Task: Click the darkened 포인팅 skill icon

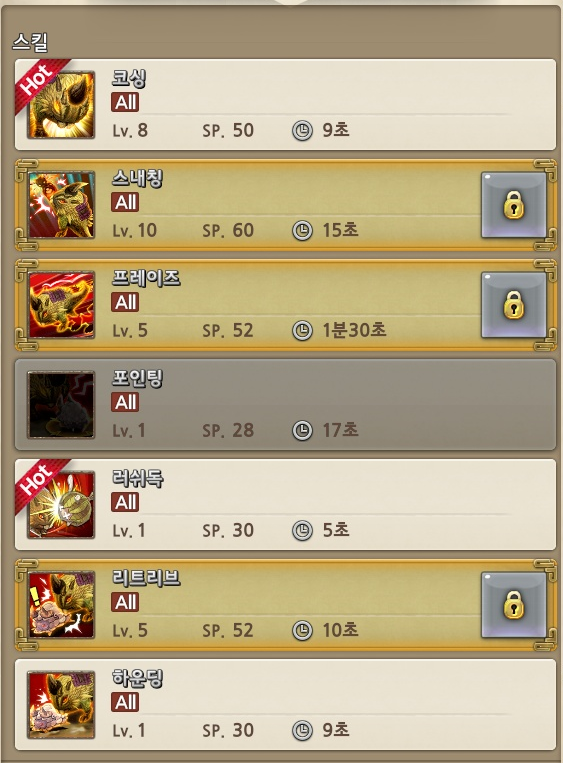Action: [x=61, y=405]
